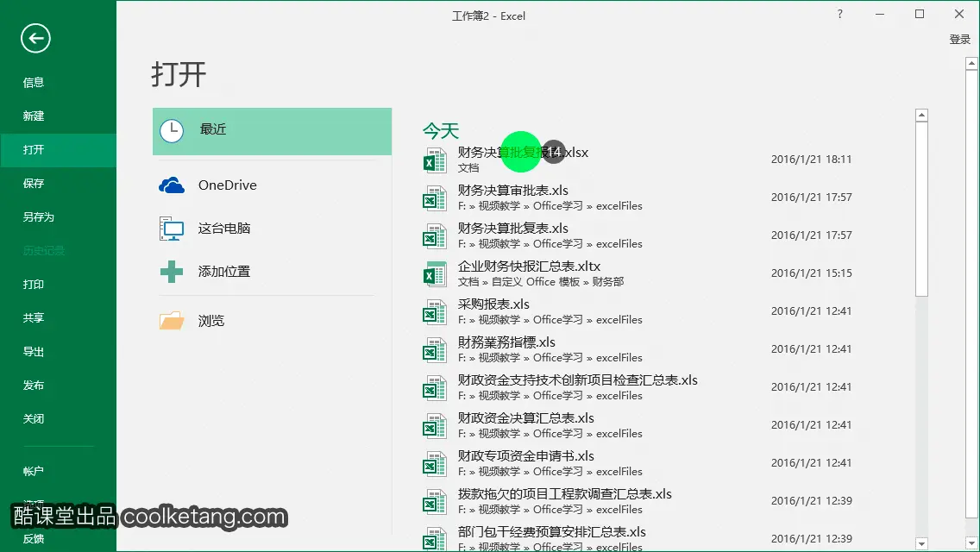The height and width of the screenshot is (552, 980).
Task: Click Excel icon of 财政资金支持技术创新项目检查汇总表.xls
Action: 435,387
